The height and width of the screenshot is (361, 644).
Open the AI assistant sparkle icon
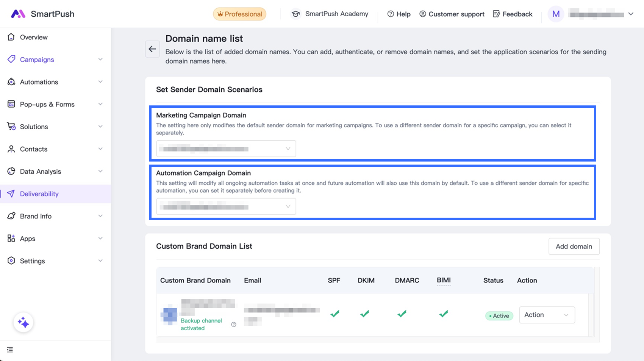pos(23,323)
